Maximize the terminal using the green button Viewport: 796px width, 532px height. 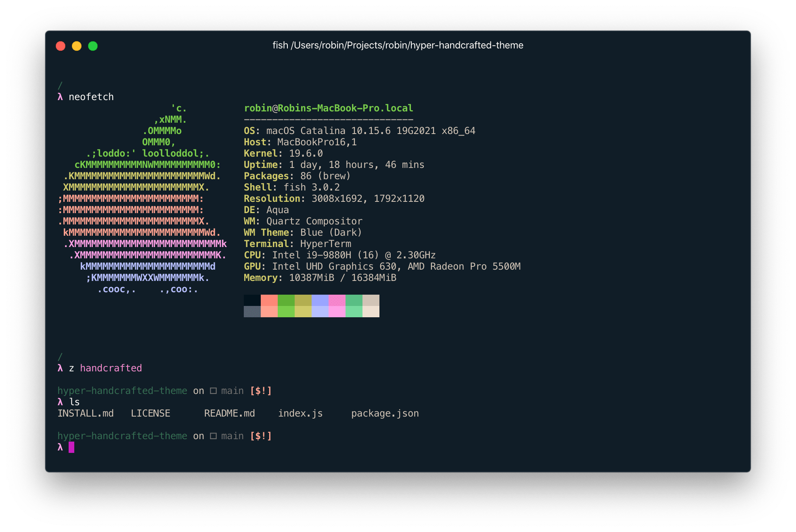tap(93, 46)
